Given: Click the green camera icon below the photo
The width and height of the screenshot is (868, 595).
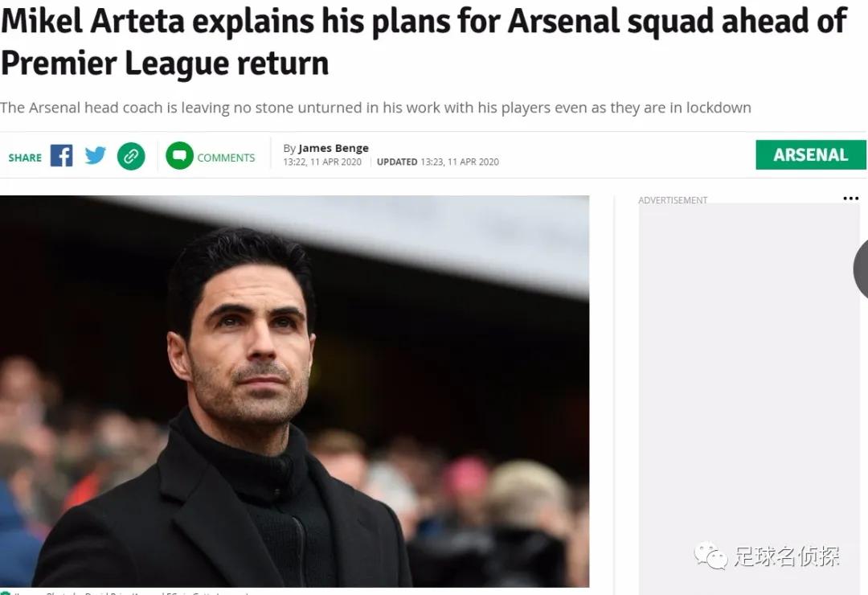Looking at the screenshot, I should [6, 593].
